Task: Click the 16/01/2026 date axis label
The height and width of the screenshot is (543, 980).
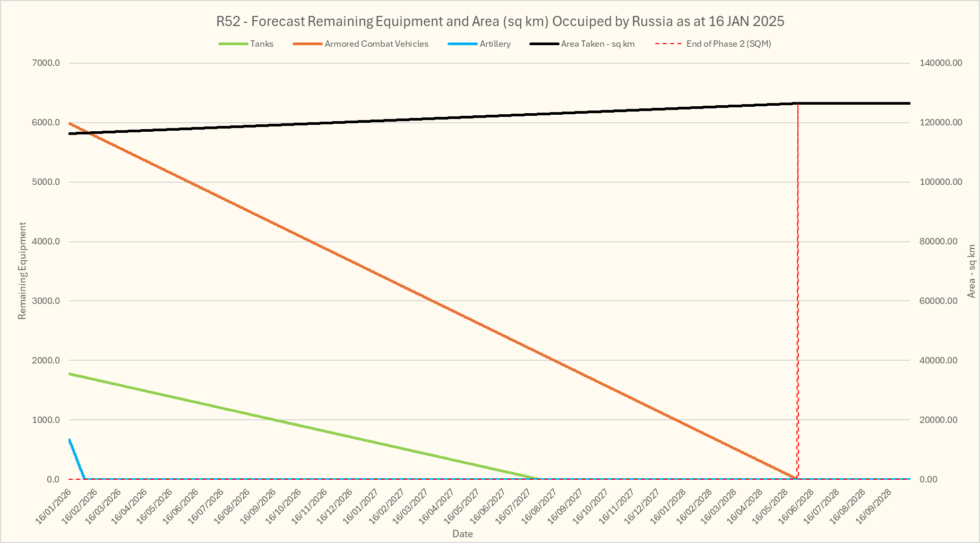Action: [54, 506]
